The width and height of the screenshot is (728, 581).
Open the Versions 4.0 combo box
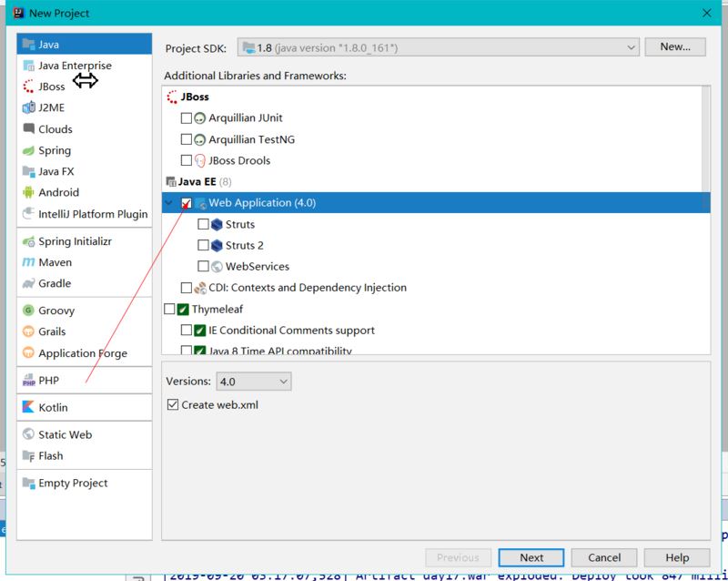coord(254,382)
